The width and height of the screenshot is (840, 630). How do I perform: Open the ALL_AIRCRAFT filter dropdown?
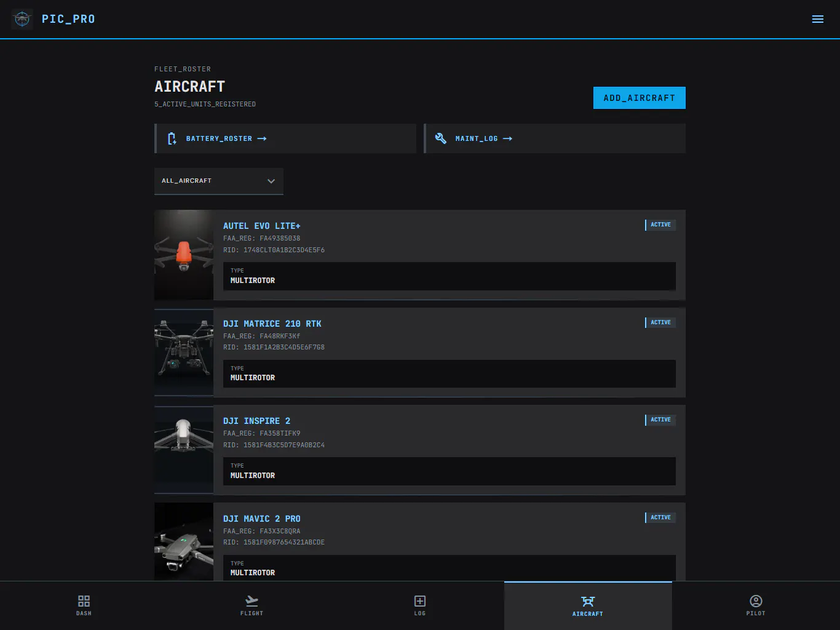pyautogui.click(x=219, y=181)
